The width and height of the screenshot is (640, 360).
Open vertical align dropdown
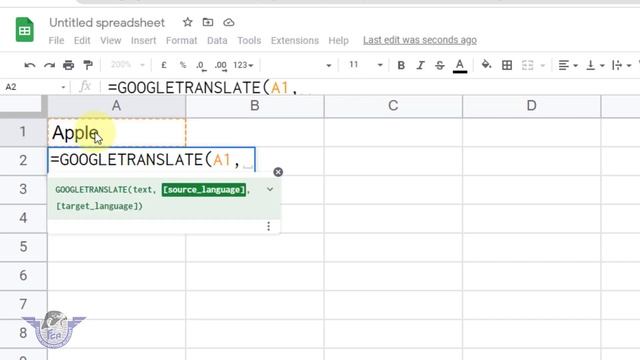595,65
